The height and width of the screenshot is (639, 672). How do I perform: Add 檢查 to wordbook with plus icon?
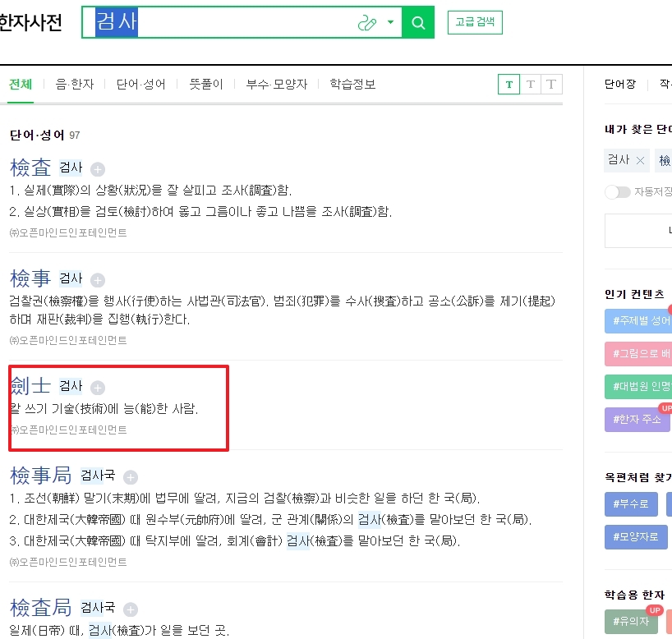coord(97,168)
